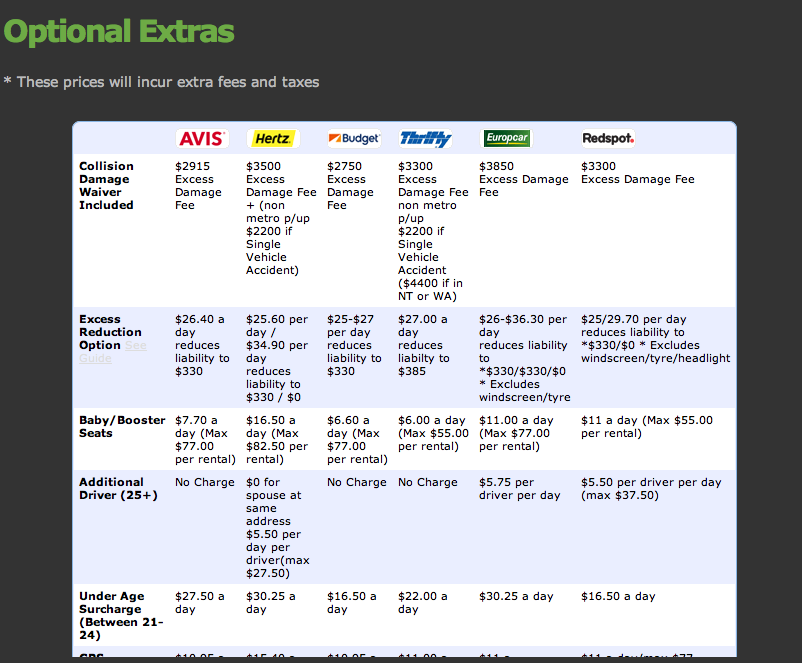Viewport: 802px width, 663px height.
Task: Click the Baby/Booster Seats row label
Action: 122,427
